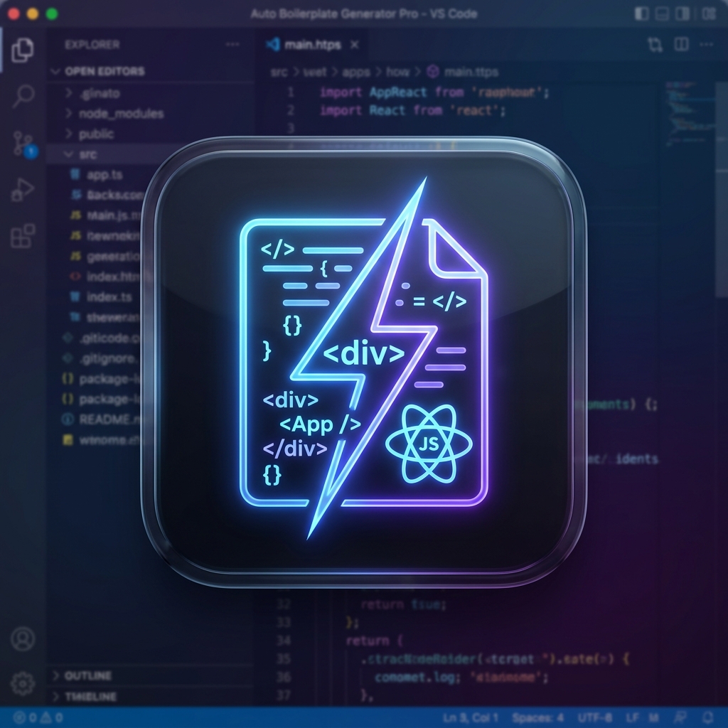The image size is (728, 728).
Task: Click the lightning bolt app icon overlay
Action: point(363,362)
